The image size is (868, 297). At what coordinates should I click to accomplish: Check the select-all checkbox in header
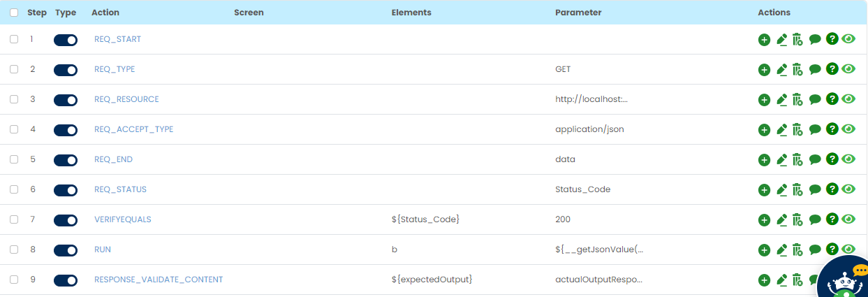click(x=14, y=13)
